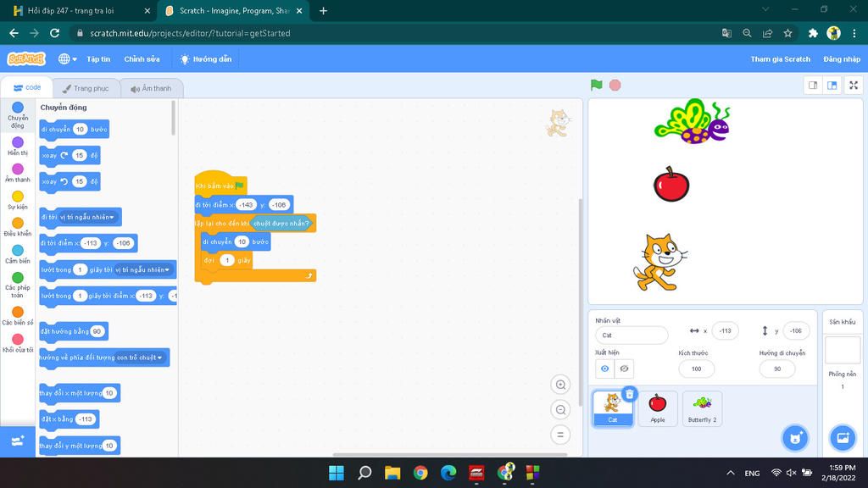Open Windows Start menu
Screen dimensions: 868x488
click(x=336, y=473)
